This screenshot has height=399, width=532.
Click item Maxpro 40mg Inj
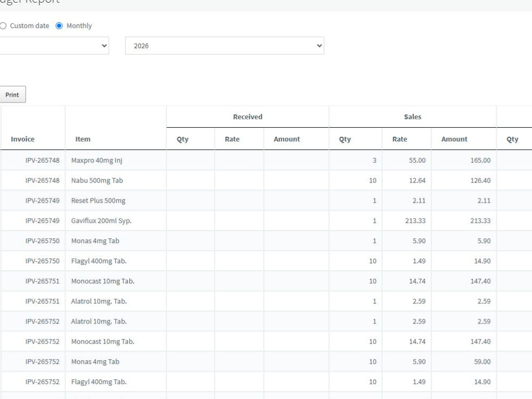pyautogui.click(x=97, y=160)
